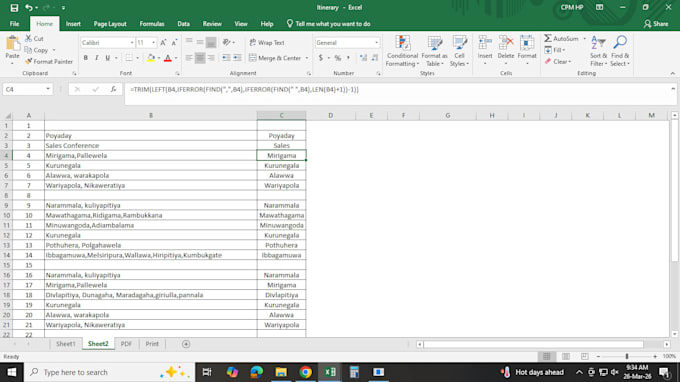
Task: Click the Insert cells icon
Action: 485,43
